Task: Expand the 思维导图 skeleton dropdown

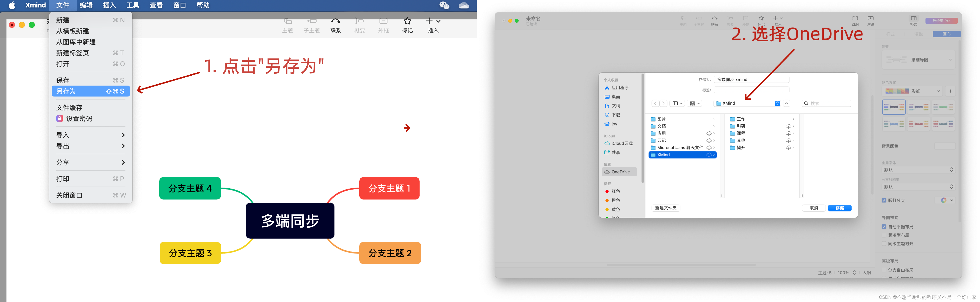Action: pyautogui.click(x=918, y=60)
